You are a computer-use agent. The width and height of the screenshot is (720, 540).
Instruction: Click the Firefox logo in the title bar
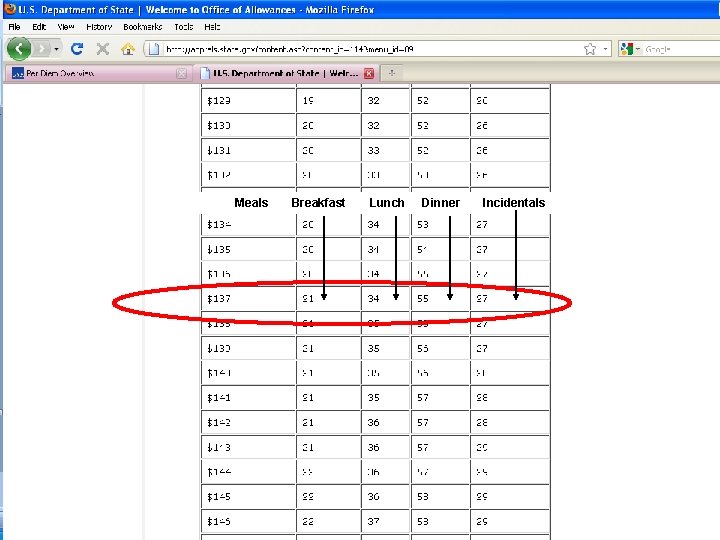click(x=10, y=9)
